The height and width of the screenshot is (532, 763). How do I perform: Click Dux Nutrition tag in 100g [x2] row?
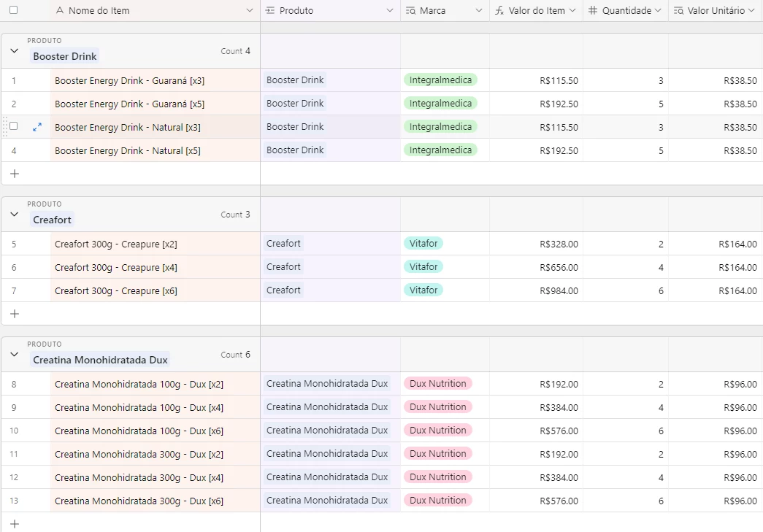[438, 383]
